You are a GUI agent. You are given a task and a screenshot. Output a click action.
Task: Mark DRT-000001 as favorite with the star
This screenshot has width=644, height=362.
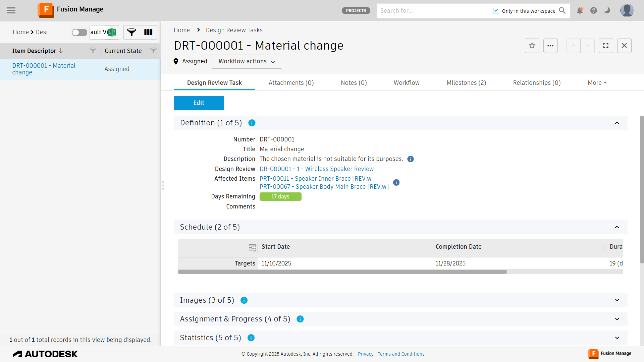[532, 46]
